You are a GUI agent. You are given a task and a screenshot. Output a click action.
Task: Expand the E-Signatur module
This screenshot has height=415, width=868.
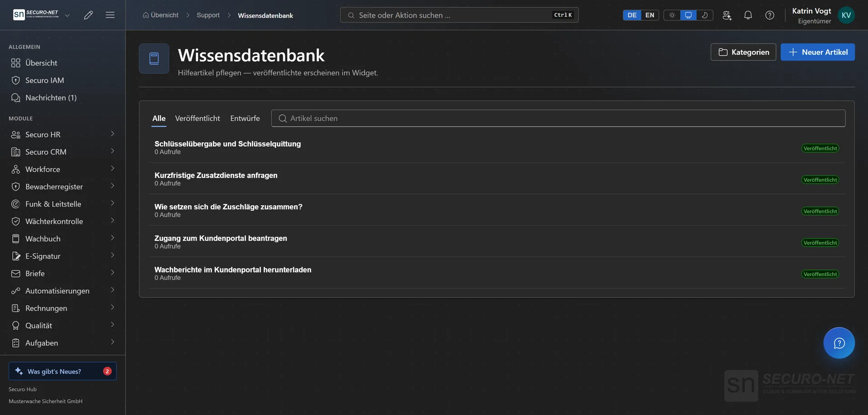(63, 256)
